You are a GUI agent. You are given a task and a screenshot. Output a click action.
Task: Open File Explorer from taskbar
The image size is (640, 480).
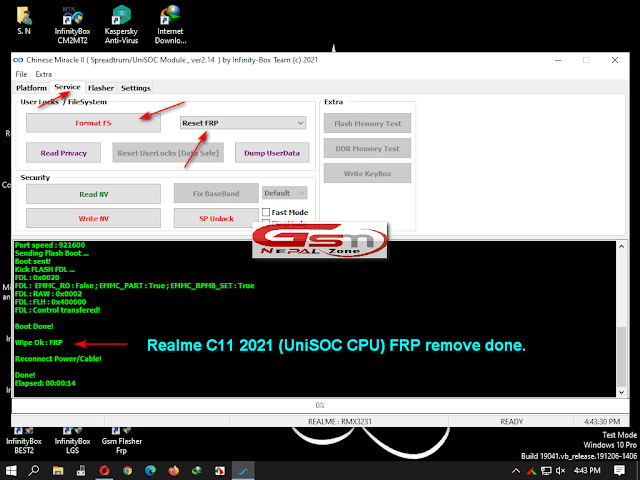tap(58, 471)
